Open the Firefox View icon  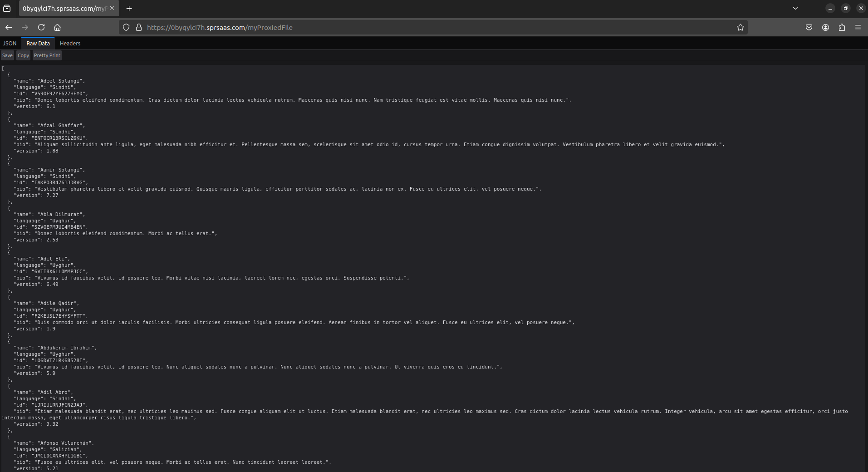(7, 8)
